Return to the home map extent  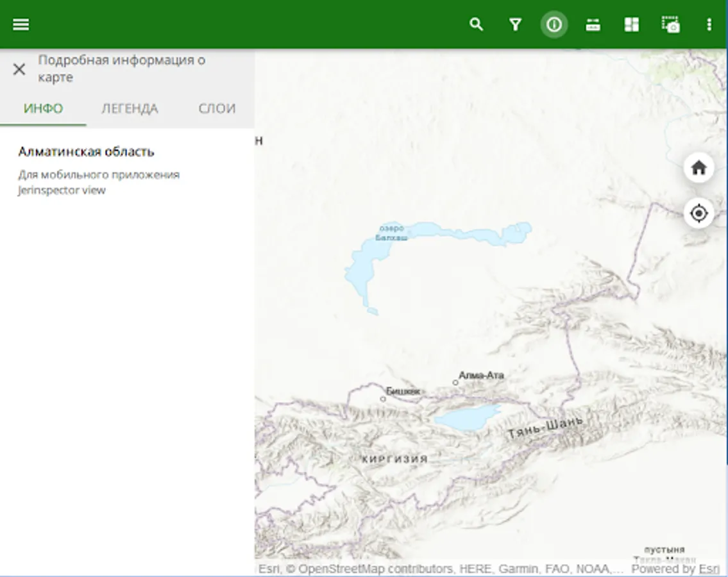698,167
